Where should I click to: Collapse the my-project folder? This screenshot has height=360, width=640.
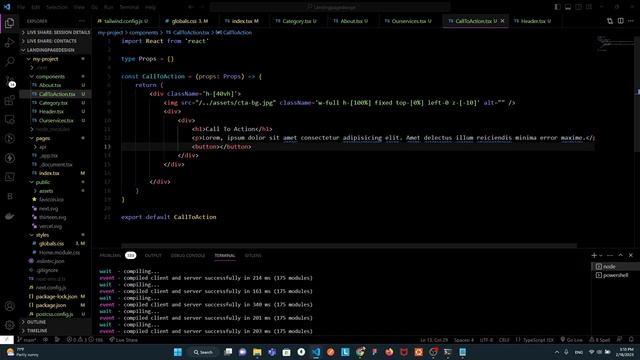tap(56, 59)
